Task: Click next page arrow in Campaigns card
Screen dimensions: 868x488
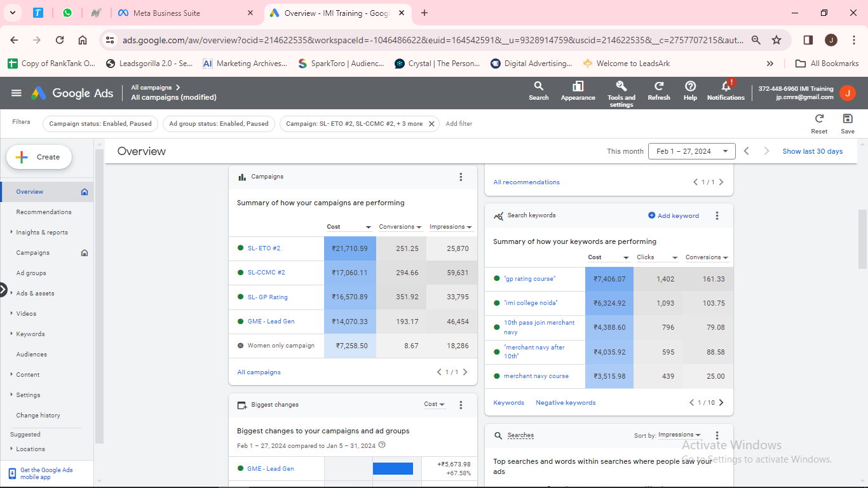Action: pyautogui.click(x=465, y=372)
